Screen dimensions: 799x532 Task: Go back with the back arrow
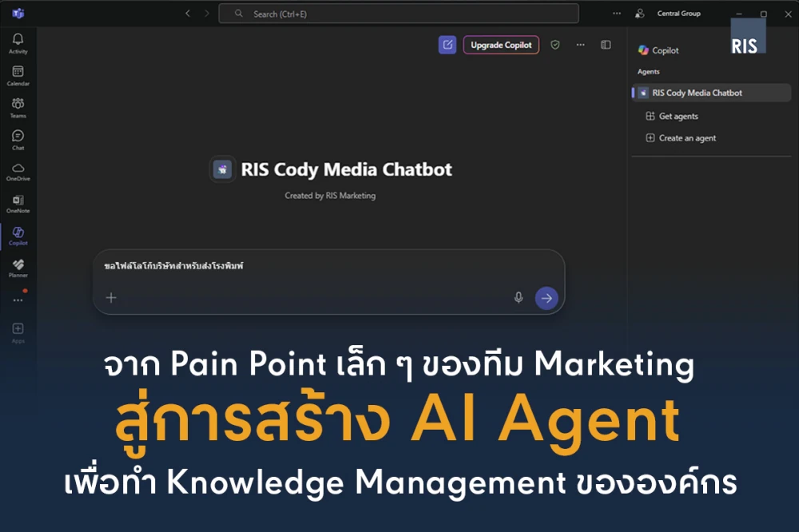tap(188, 14)
